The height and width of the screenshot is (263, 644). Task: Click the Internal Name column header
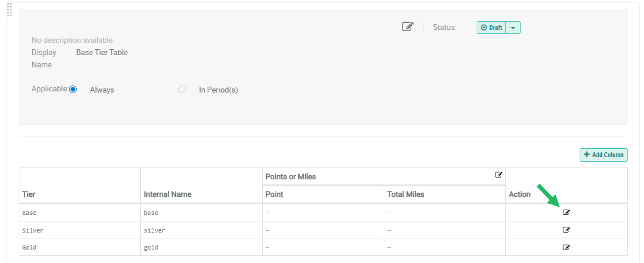pos(167,194)
